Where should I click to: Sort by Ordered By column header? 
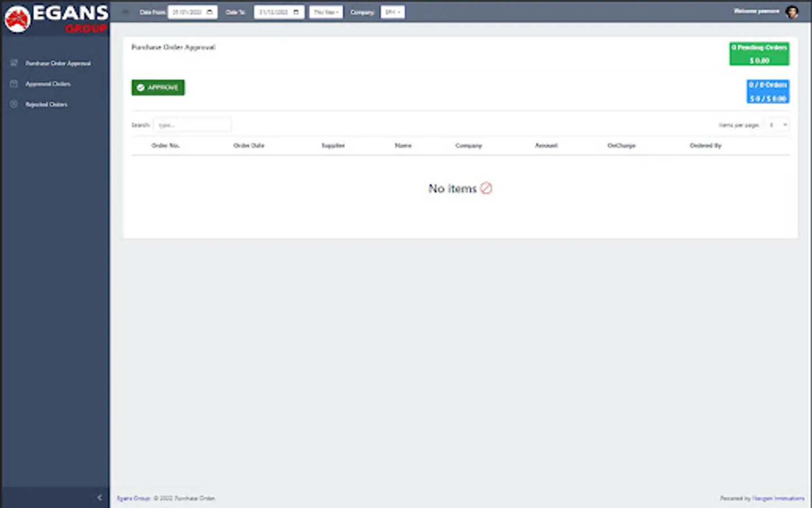705,146
